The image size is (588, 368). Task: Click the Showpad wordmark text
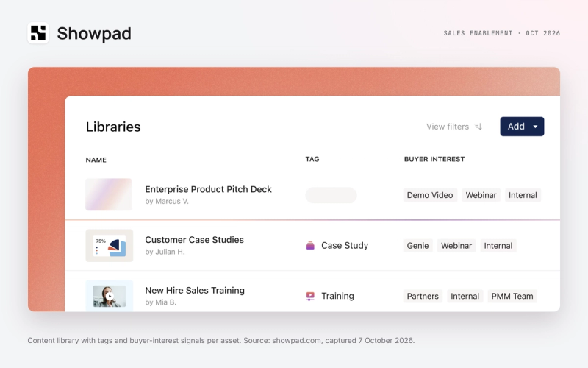(x=94, y=33)
